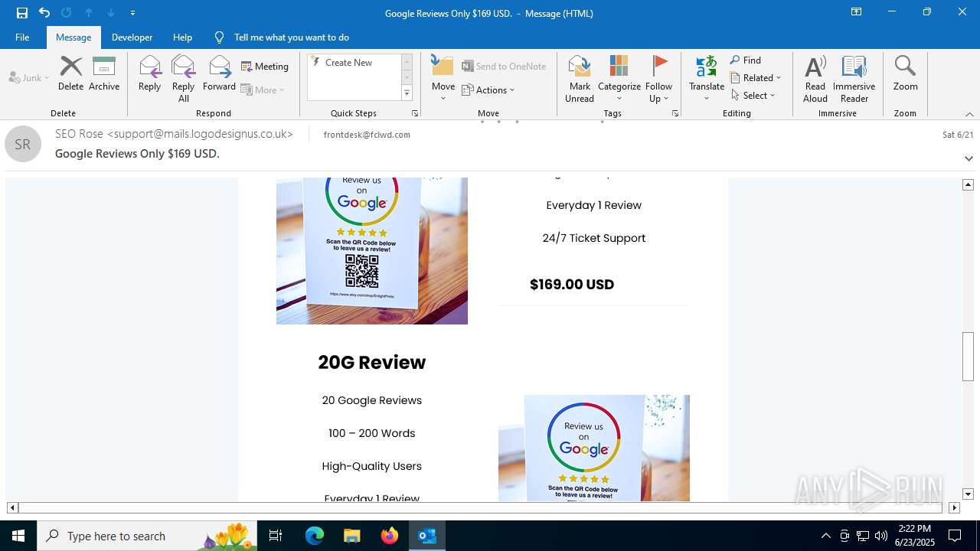Open the Windows Start menu
The height and width of the screenshot is (551, 980).
pos(18,536)
